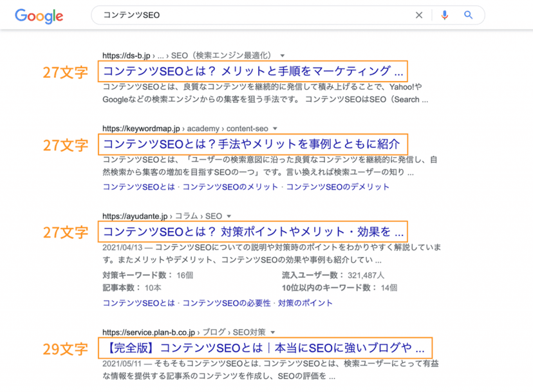Clear the search box with X icon
This screenshot has height=392, width=533.
[x=419, y=15]
